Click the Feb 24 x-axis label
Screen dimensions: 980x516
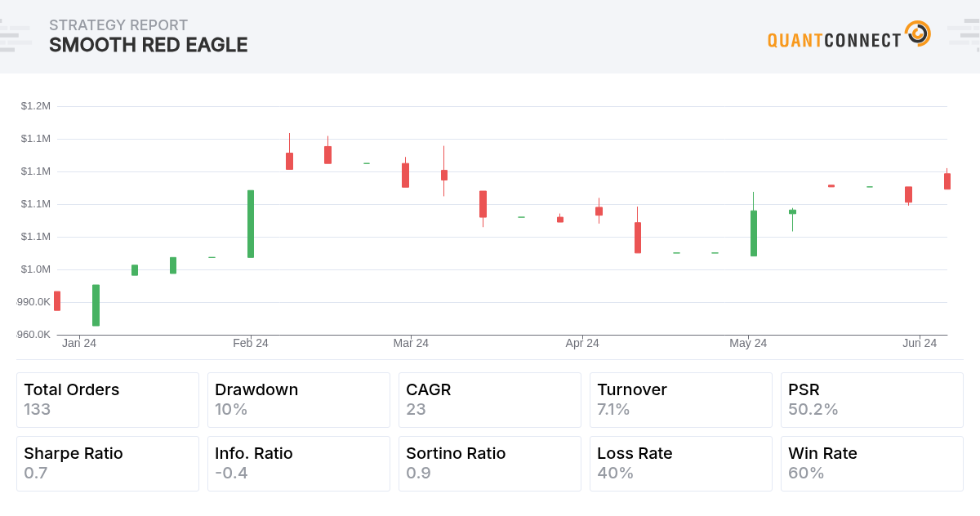pos(251,344)
